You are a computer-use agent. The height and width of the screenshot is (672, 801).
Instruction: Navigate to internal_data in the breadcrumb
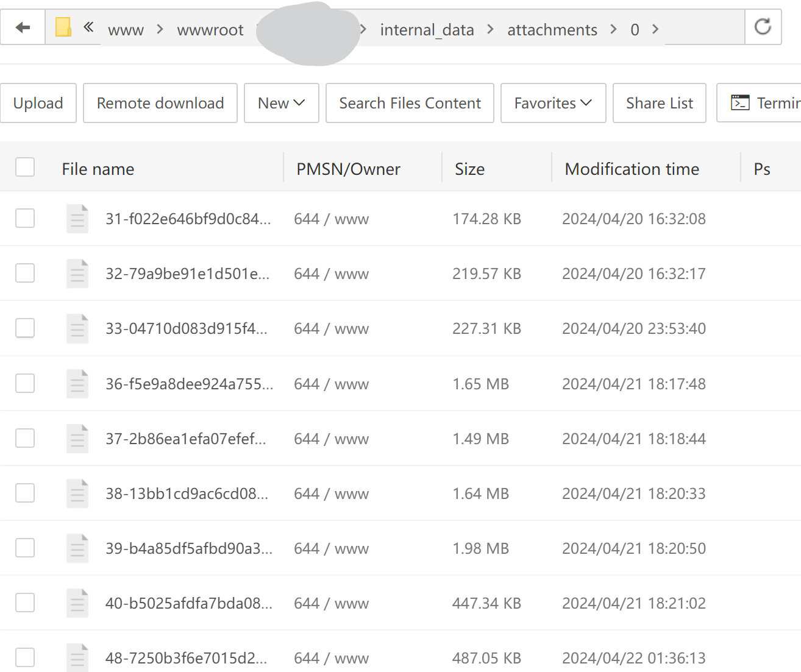click(427, 30)
